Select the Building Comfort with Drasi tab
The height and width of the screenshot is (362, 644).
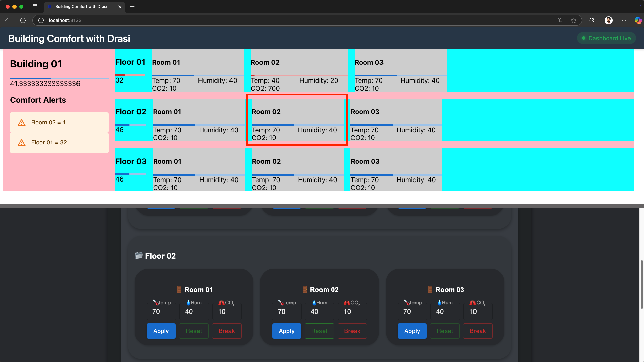pyautogui.click(x=81, y=6)
